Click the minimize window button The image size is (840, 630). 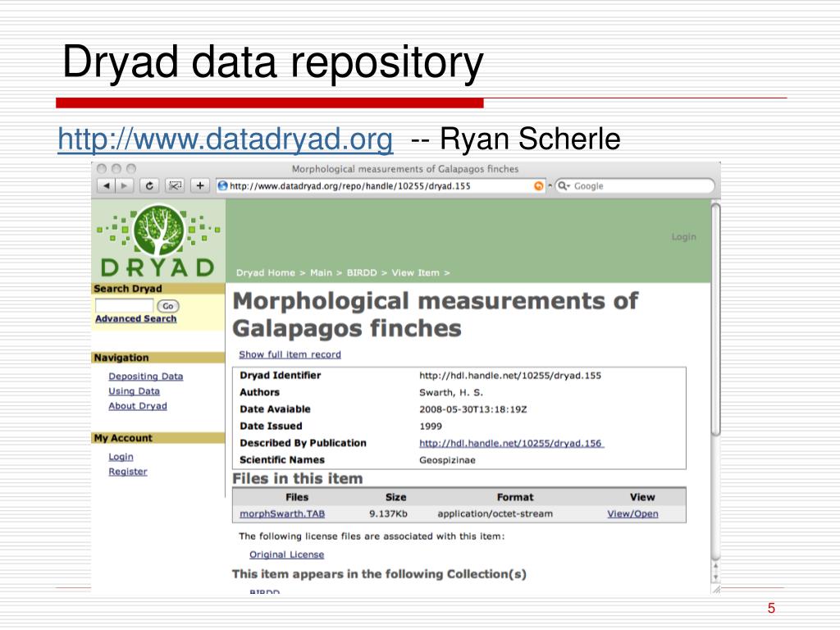(x=116, y=169)
